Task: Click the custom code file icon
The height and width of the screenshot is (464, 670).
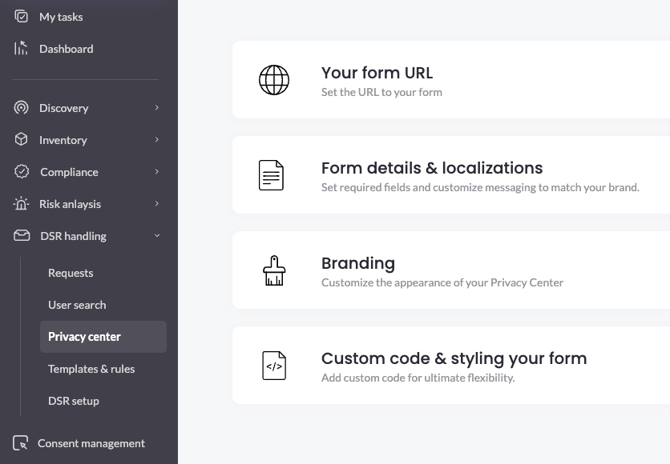Action: tap(273, 366)
